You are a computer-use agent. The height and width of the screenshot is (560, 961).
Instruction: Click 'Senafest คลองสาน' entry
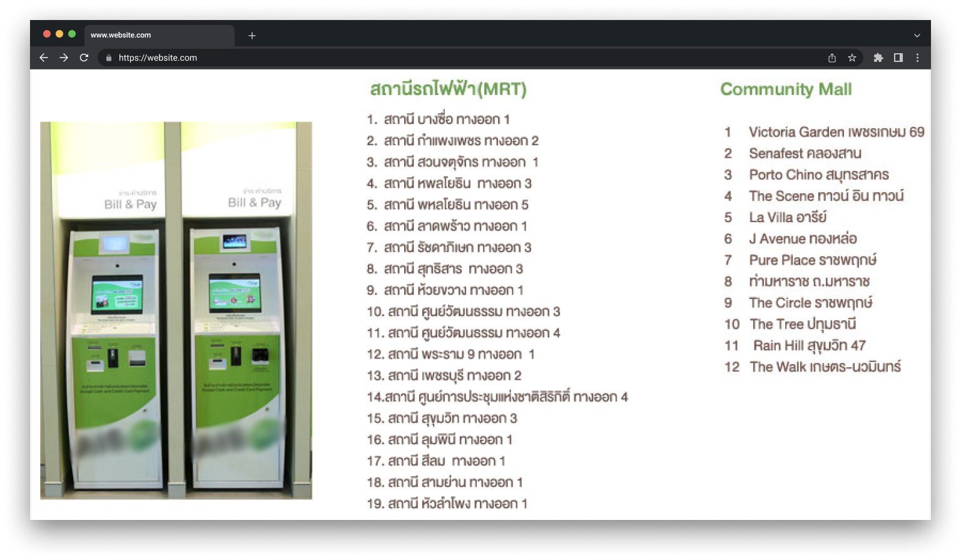click(805, 153)
